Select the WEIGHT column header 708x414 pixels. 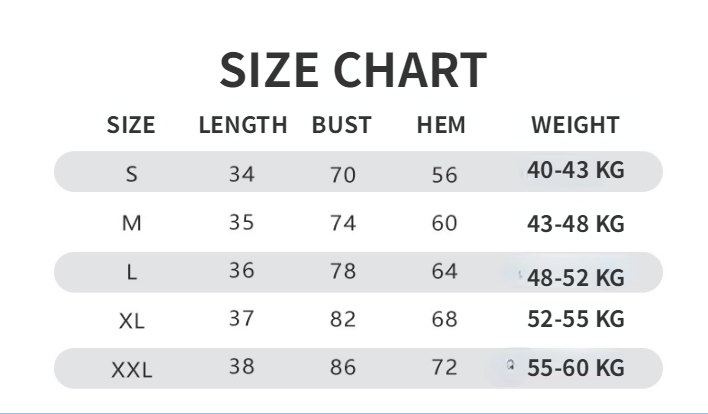click(x=575, y=126)
